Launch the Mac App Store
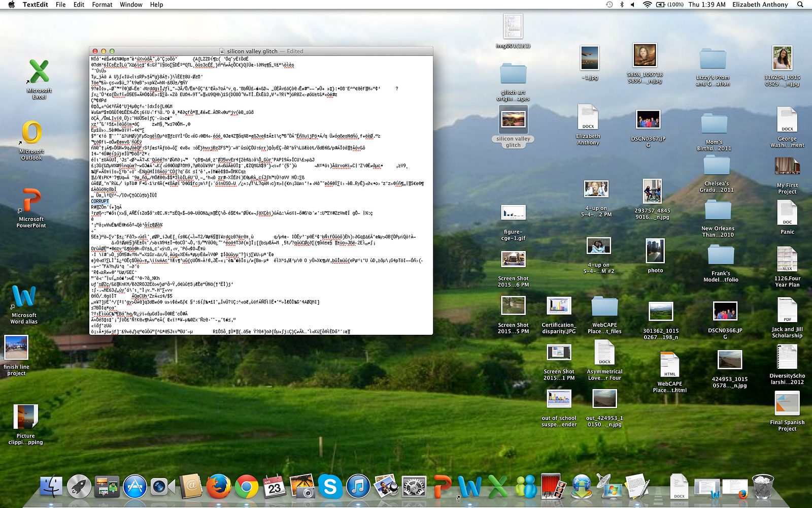 point(134,487)
